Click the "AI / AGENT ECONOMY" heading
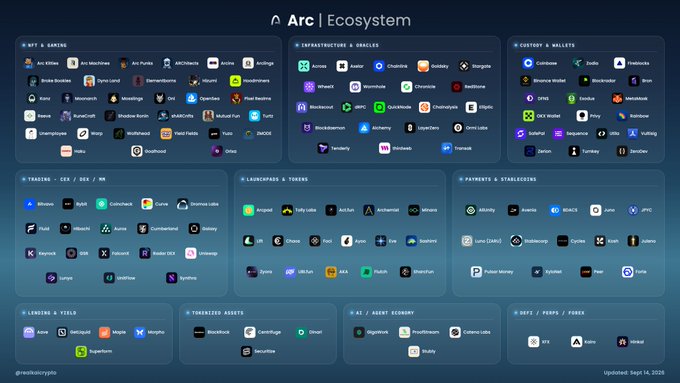Viewport: 680px width, 383px height. [385, 313]
